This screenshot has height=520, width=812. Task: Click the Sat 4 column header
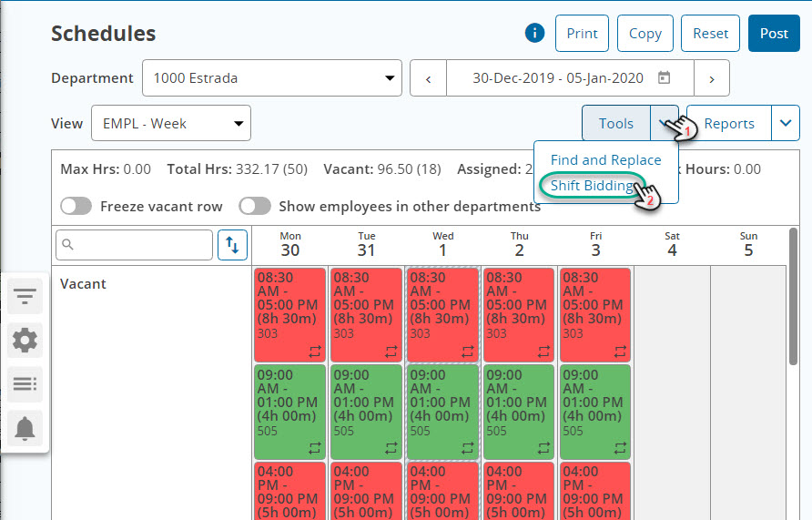click(x=672, y=244)
